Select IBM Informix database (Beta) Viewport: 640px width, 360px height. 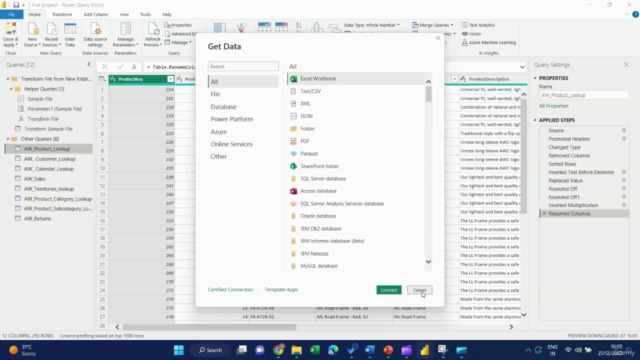click(332, 241)
